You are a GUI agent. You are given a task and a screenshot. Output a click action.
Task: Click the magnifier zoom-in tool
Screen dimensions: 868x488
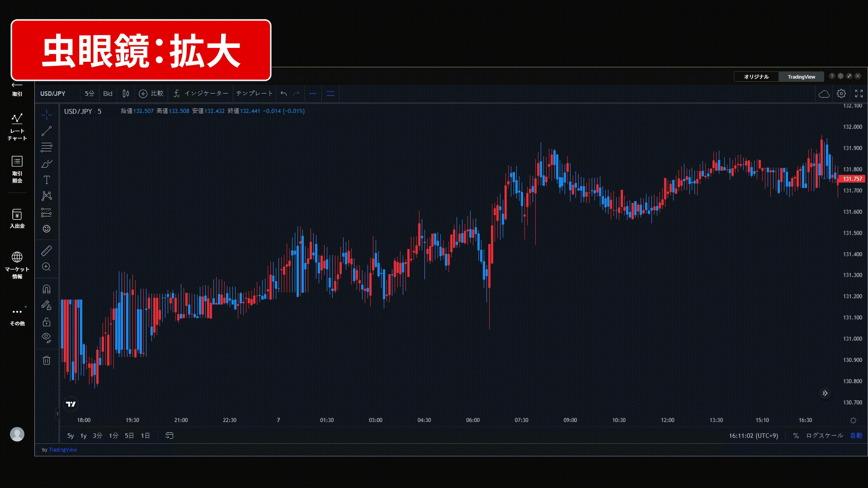47,267
